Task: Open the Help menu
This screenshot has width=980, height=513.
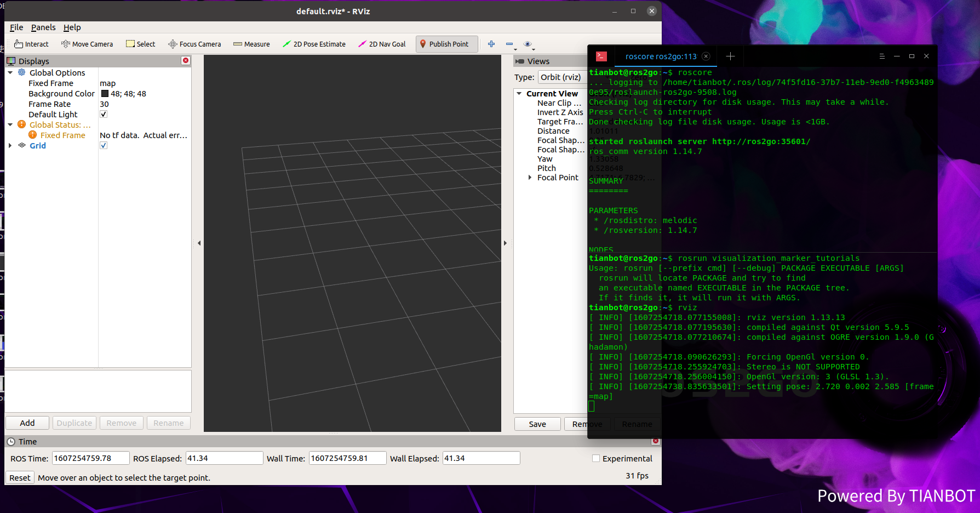Action: pos(72,27)
